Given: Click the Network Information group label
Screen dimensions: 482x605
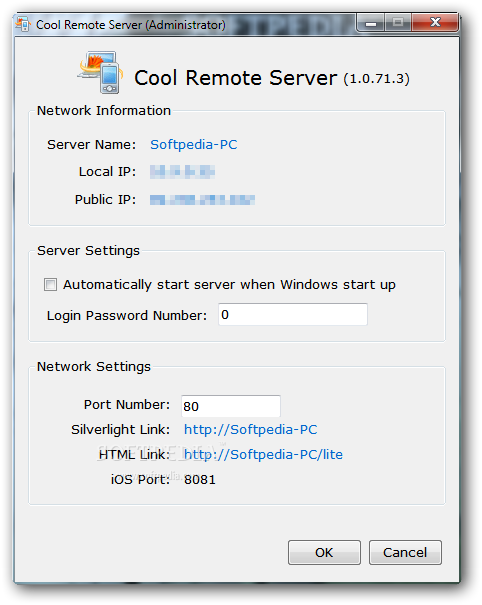Looking at the screenshot, I should (104, 110).
